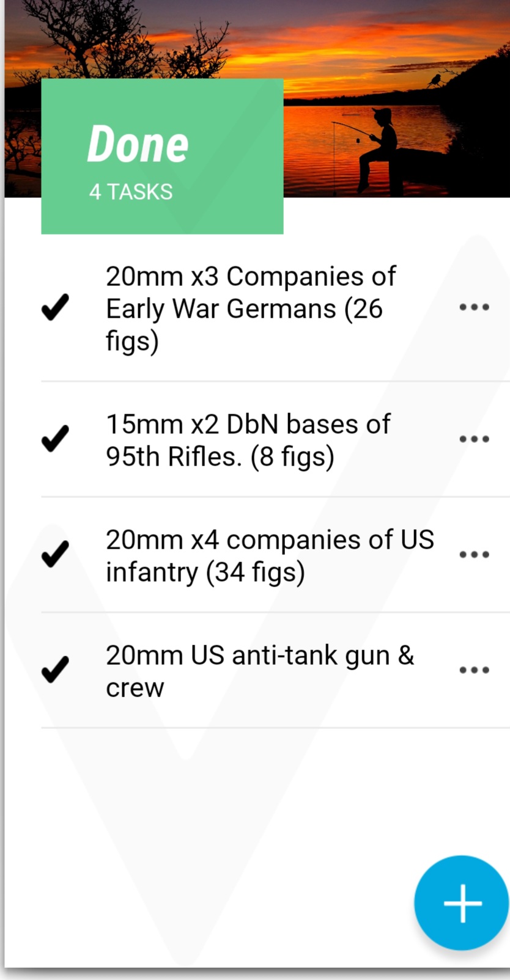This screenshot has height=980, width=510.
Task: Uncheck the anti-tank gun & crew checkmark
Action: 55,670
